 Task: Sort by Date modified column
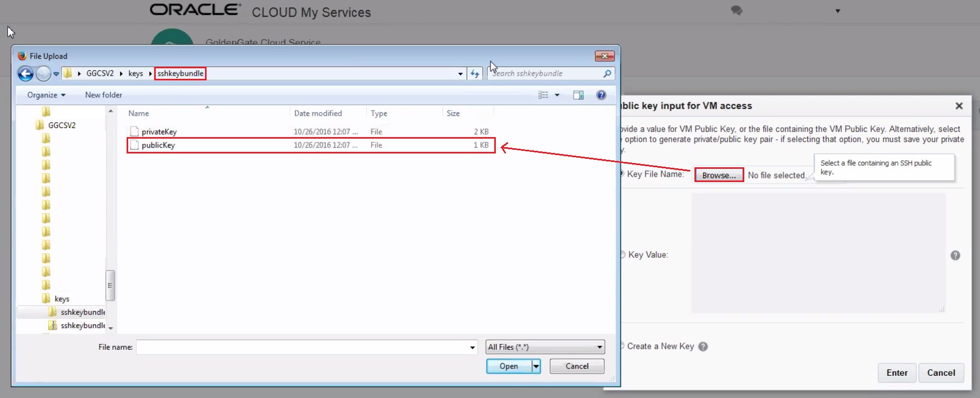click(x=318, y=113)
